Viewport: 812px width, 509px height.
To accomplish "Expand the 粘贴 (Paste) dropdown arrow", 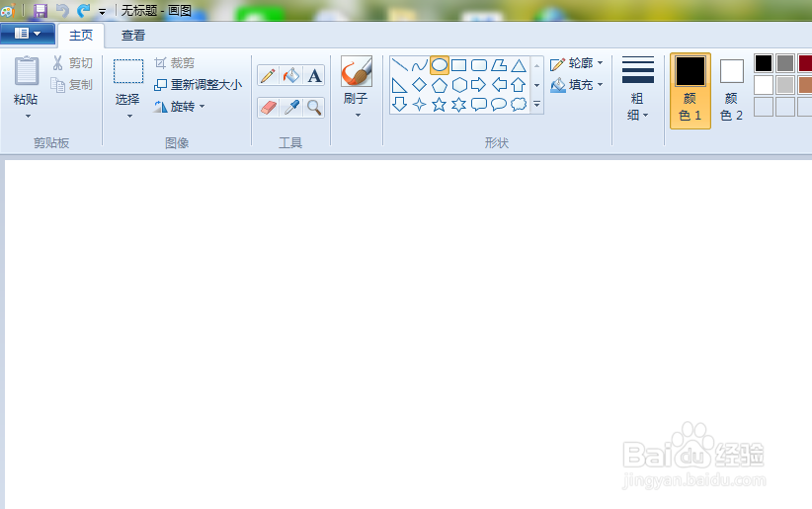I will 28,116.
